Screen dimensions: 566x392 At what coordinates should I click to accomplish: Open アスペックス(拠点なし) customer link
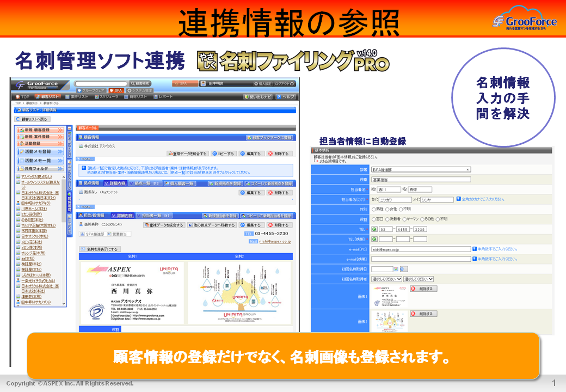(36, 176)
